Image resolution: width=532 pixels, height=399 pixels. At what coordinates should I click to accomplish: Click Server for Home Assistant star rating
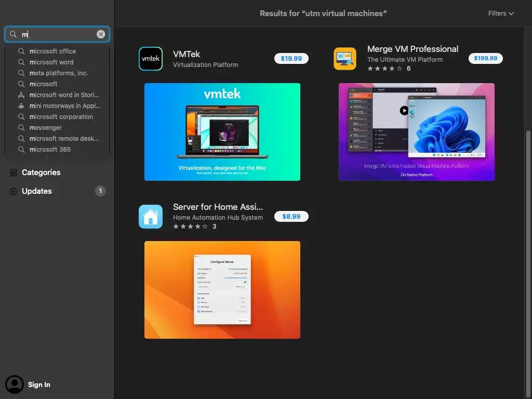(x=190, y=227)
